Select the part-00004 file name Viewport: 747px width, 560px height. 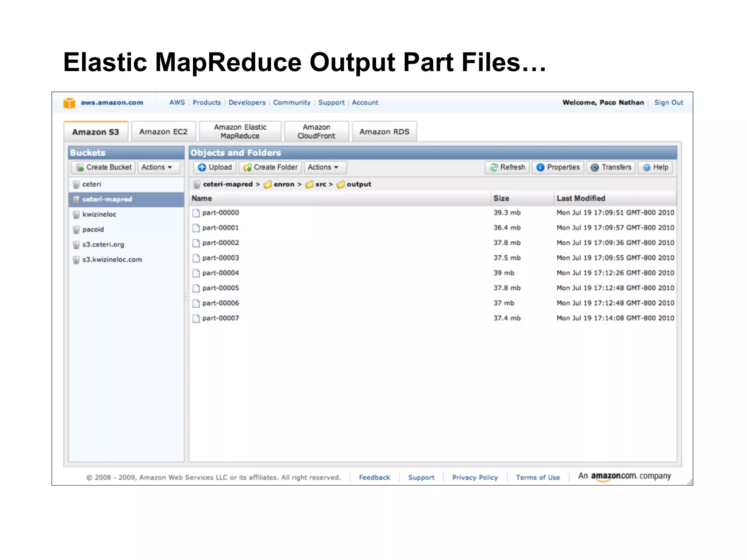(x=221, y=273)
